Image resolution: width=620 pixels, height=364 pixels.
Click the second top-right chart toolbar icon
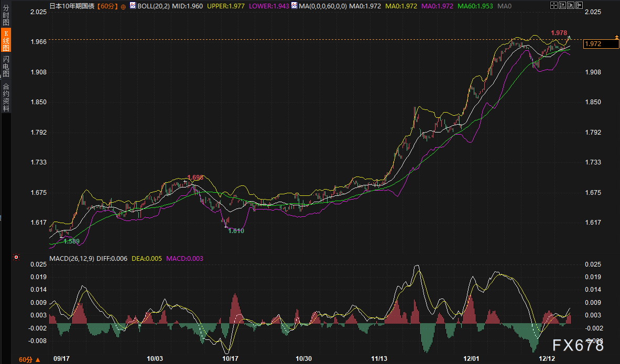[x=563, y=5]
